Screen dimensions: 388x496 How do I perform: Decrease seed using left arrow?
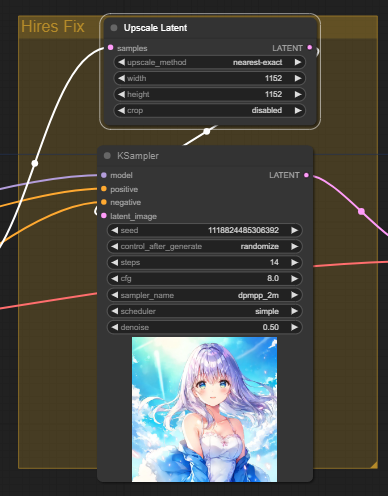coord(115,230)
